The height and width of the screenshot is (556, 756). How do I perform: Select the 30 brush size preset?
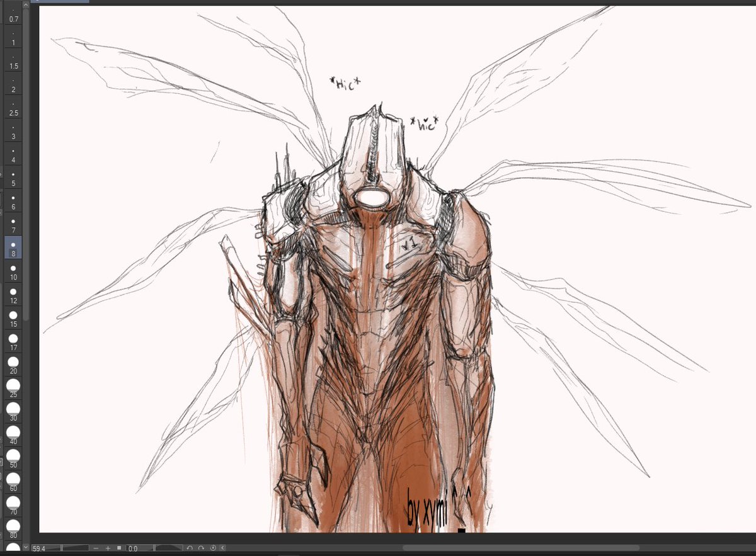(x=13, y=411)
